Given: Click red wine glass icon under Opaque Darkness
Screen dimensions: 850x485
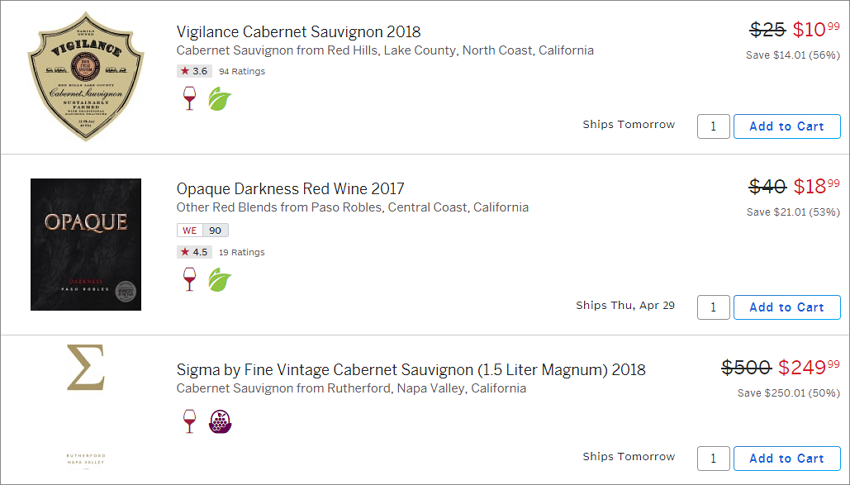Looking at the screenshot, I should 189,280.
